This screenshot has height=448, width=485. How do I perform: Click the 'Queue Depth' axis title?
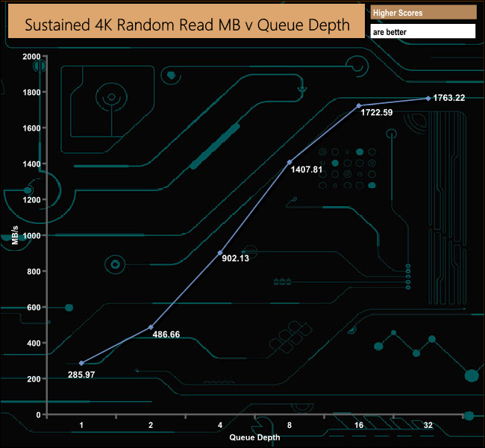[x=254, y=438]
